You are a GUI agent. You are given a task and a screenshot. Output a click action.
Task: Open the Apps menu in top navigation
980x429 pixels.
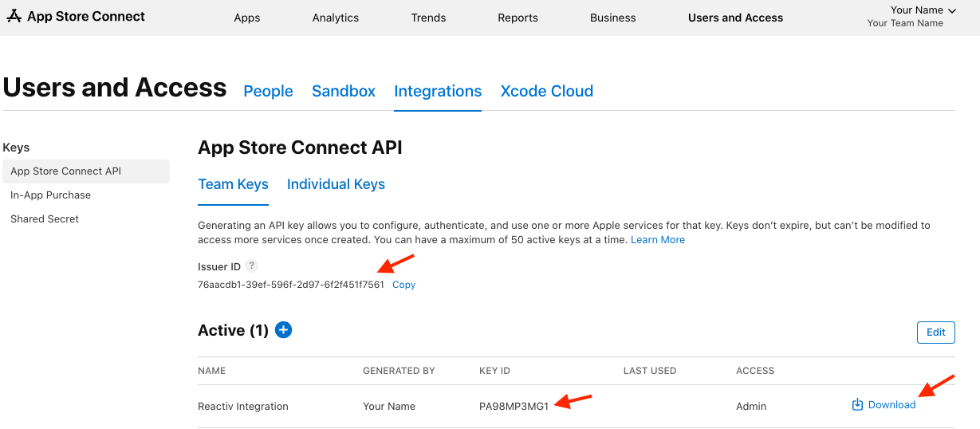(247, 18)
